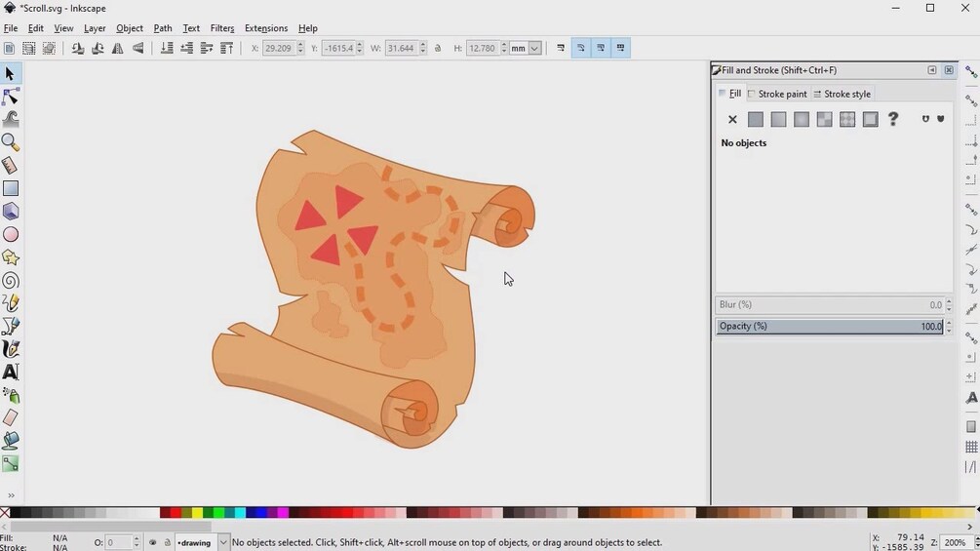
Task: Select the Selector arrow tool
Action: coord(10,74)
